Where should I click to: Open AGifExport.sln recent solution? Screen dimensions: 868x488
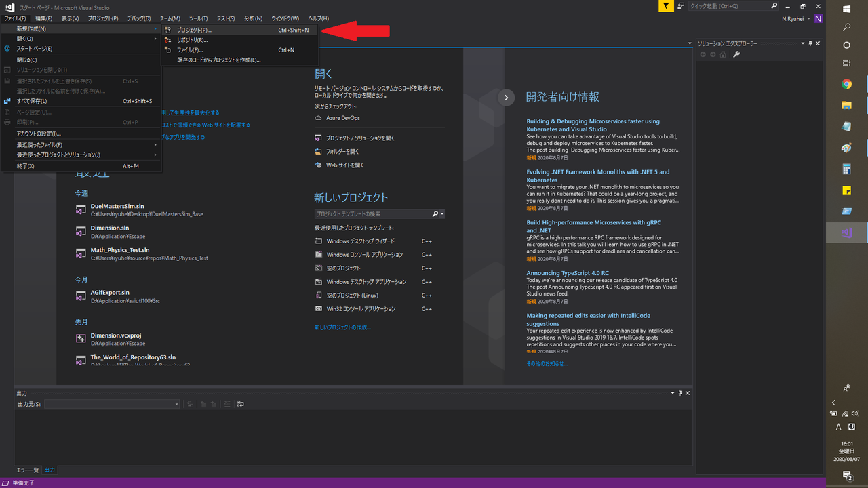point(110,293)
